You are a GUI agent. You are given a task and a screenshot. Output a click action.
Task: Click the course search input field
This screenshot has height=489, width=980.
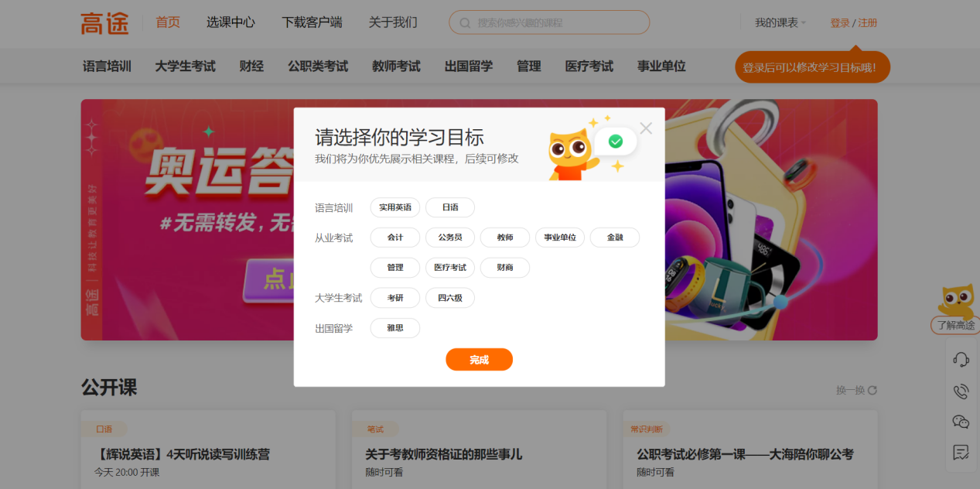[x=557, y=23]
